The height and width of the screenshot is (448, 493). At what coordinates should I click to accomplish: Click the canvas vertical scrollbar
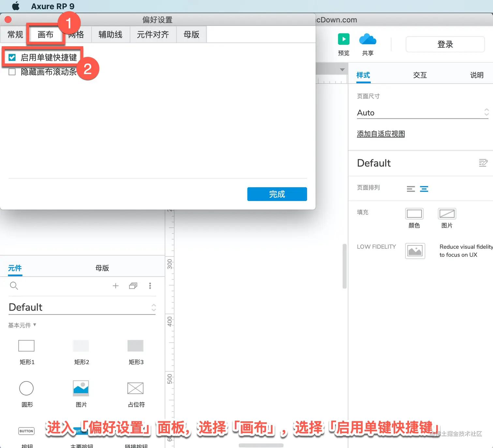coord(345,266)
